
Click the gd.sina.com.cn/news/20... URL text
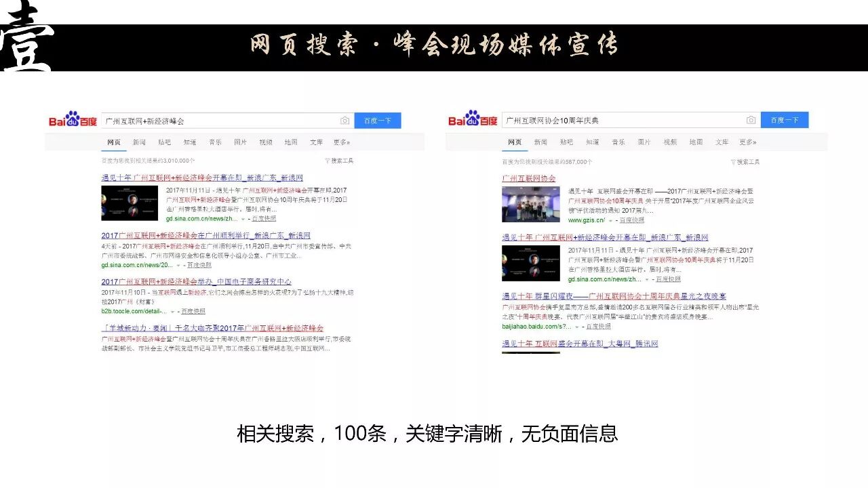click(x=138, y=265)
